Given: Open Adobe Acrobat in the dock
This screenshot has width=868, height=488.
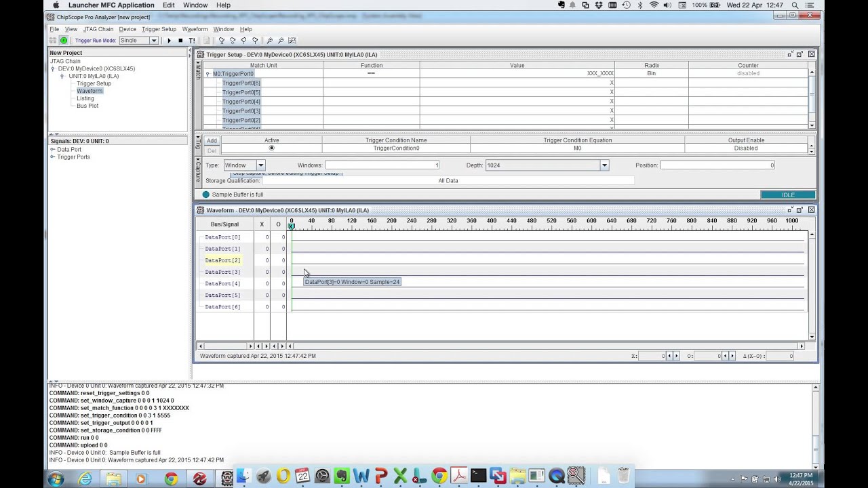Looking at the screenshot, I should [x=459, y=476].
